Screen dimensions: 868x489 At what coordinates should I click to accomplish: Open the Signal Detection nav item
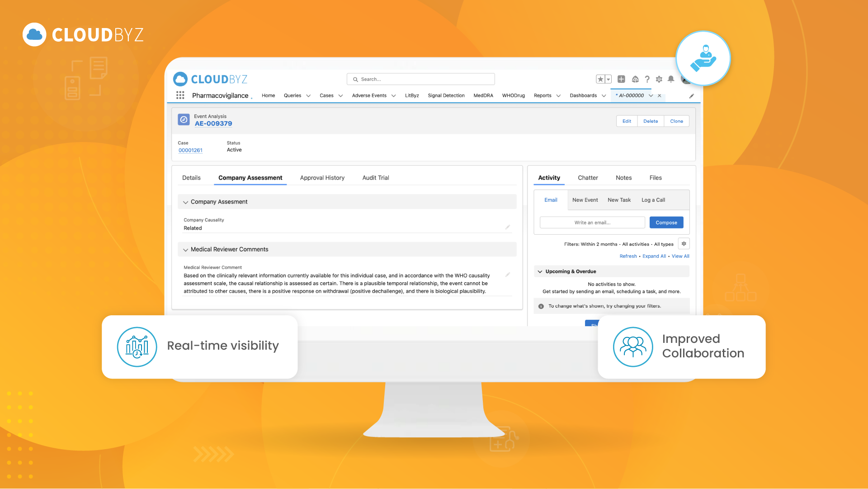click(446, 95)
